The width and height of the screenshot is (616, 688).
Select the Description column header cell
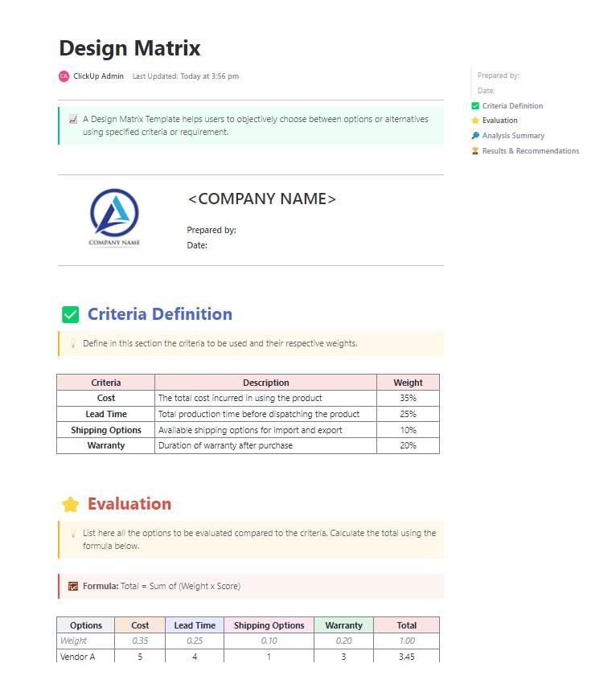[x=265, y=383]
